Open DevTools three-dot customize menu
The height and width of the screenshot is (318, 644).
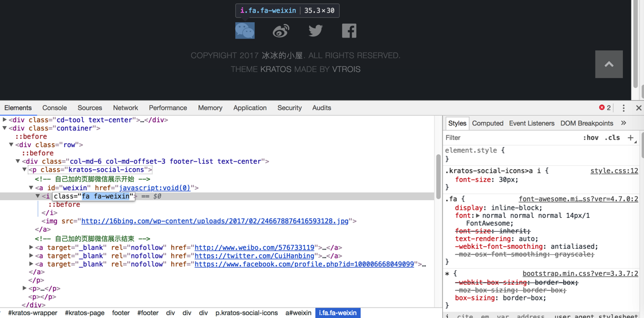click(624, 108)
